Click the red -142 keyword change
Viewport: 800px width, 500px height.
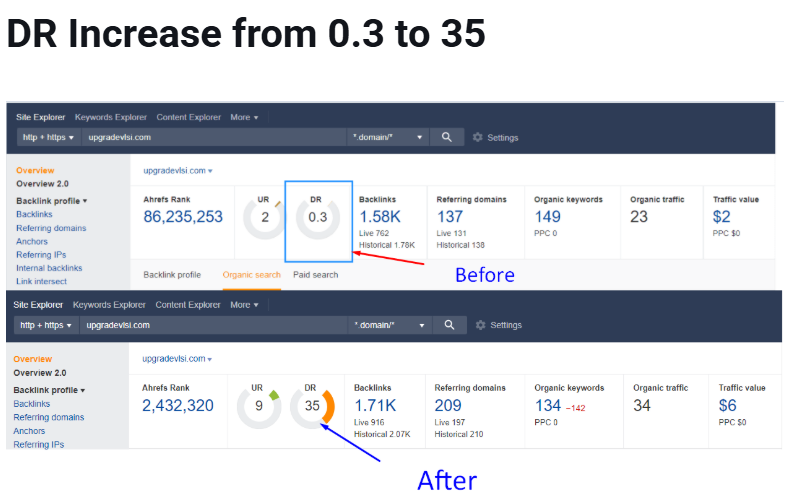576,408
